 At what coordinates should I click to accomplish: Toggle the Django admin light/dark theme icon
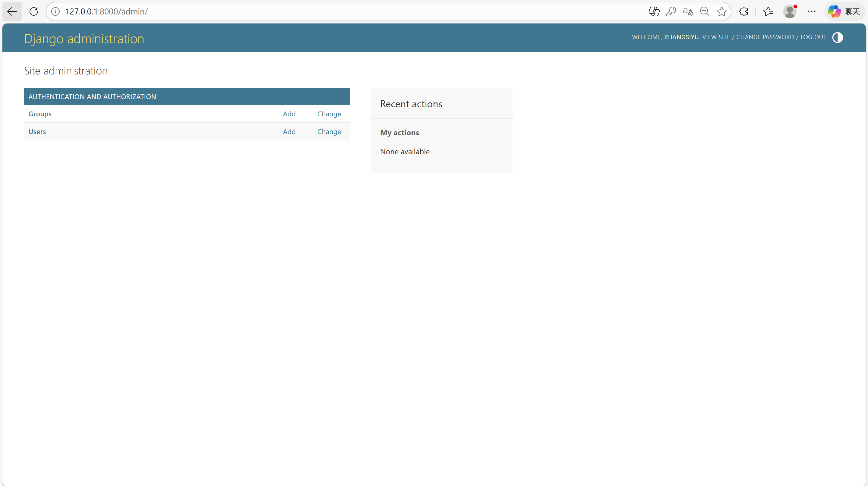click(x=837, y=37)
